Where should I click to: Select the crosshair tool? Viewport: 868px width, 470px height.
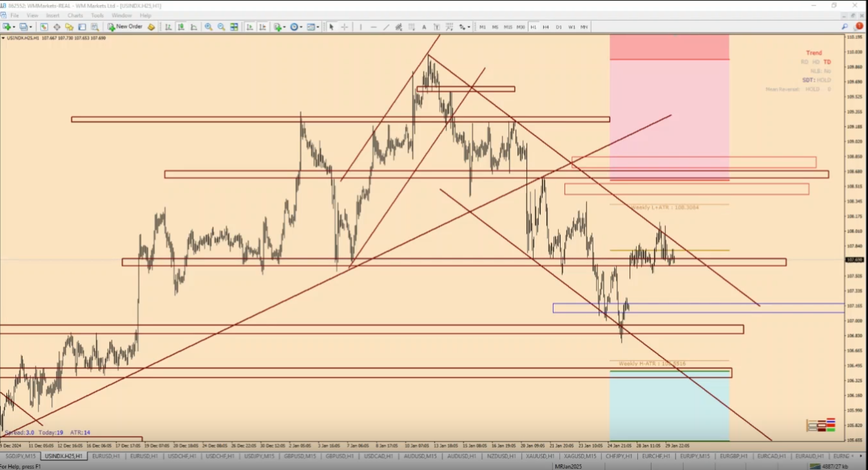345,27
